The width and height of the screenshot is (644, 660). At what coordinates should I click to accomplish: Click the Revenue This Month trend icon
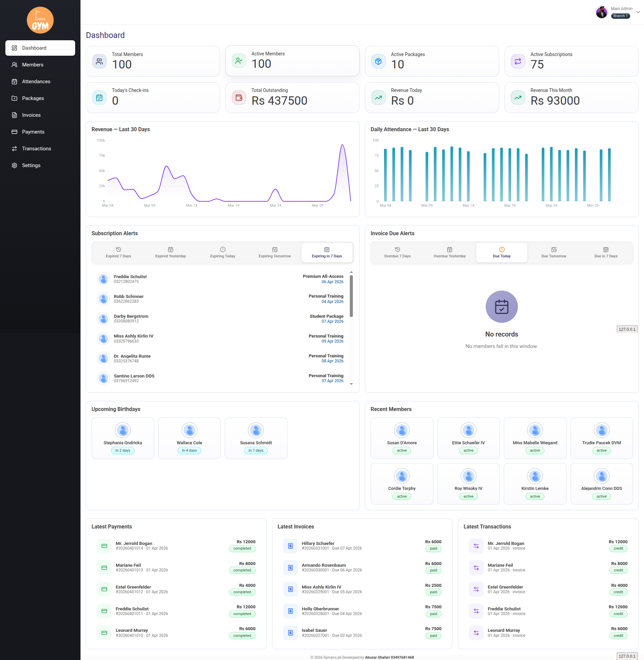coord(518,97)
